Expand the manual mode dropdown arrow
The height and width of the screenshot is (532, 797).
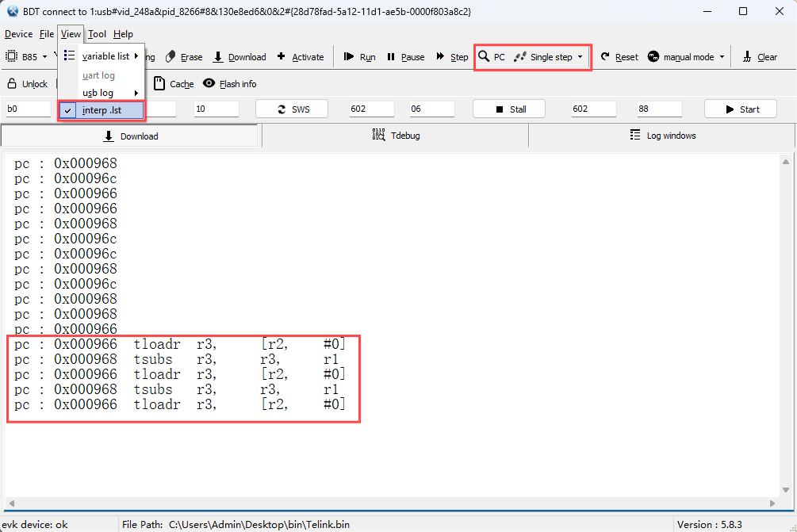coord(722,57)
